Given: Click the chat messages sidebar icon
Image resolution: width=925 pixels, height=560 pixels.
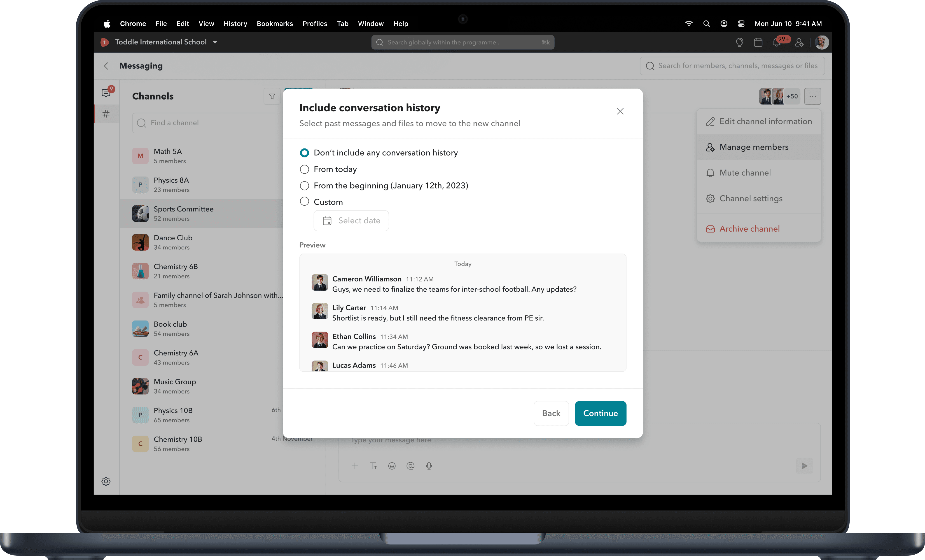Looking at the screenshot, I should click(106, 93).
